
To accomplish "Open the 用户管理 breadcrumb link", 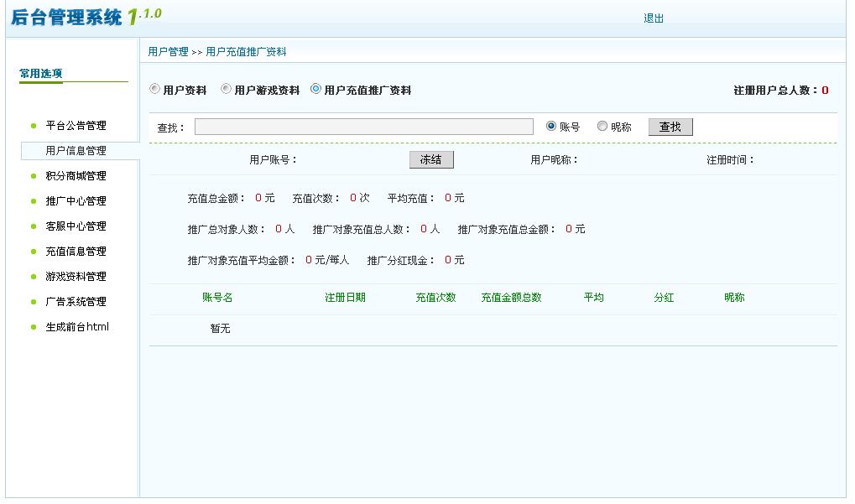I will [169, 51].
